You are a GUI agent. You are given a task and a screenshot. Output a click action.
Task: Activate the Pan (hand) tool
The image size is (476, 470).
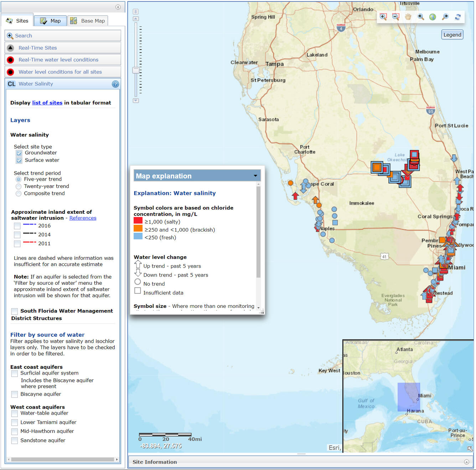[408, 16]
